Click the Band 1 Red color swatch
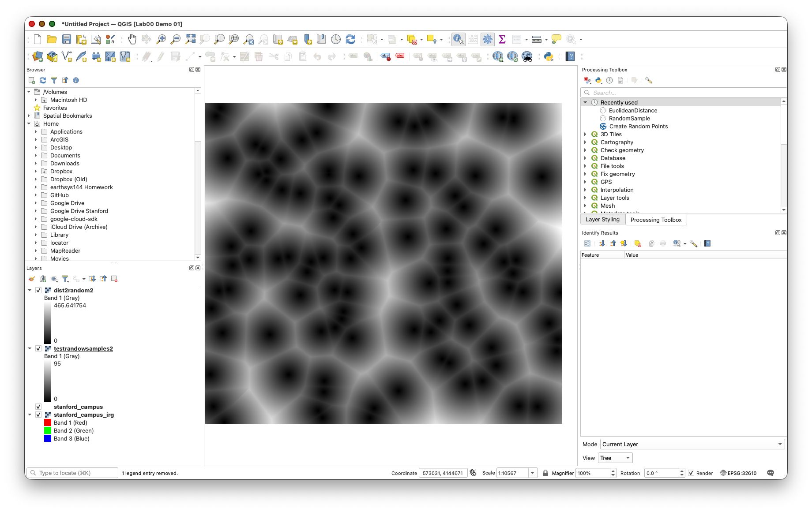Screen dimensions: 812x512 [48, 422]
